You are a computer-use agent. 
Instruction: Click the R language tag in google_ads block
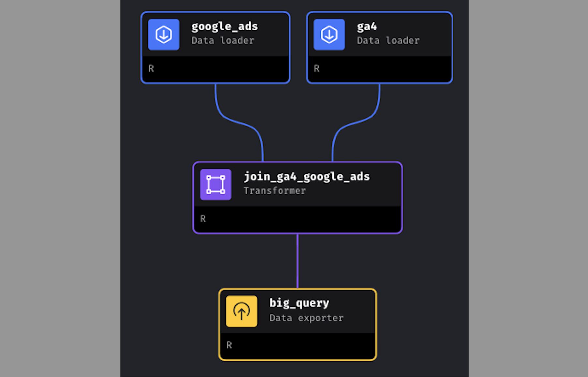click(151, 68)
